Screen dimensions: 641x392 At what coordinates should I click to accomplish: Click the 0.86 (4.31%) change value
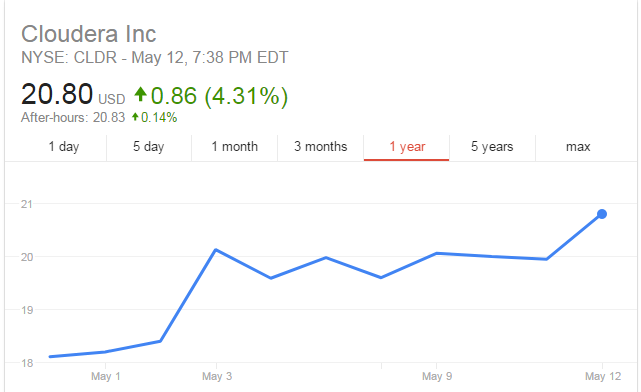click(220, 96)
